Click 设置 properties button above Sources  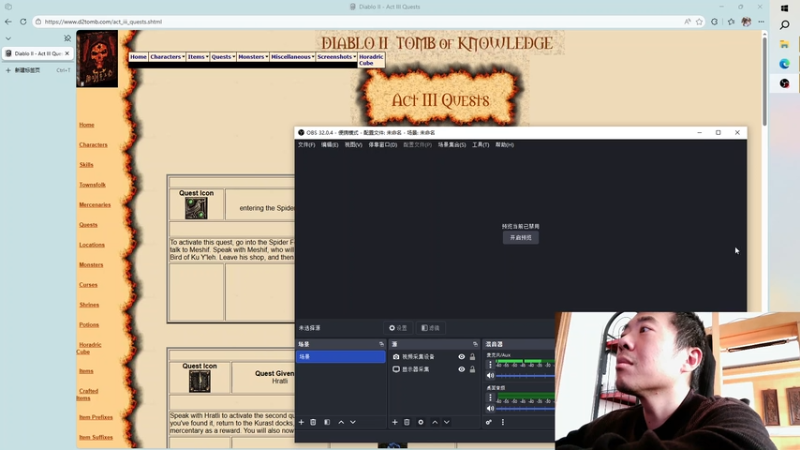[x=398, y=328]
